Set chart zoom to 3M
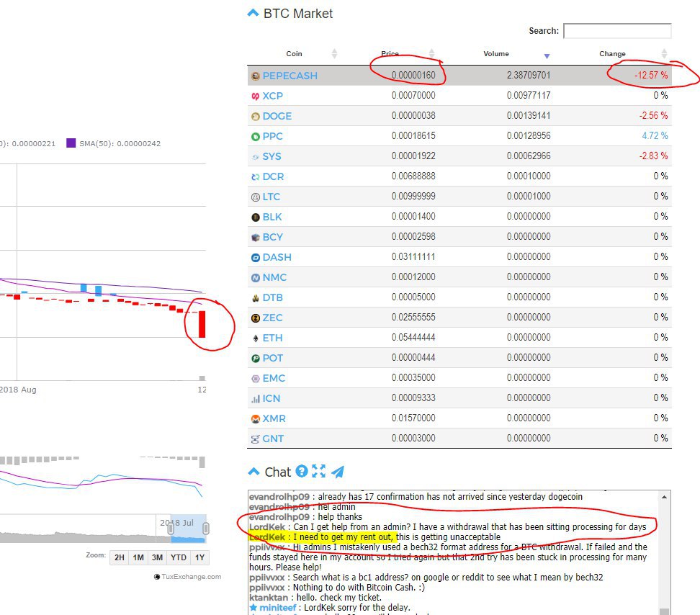This screenshot has height=615, width=700. (x=157, y=557)
